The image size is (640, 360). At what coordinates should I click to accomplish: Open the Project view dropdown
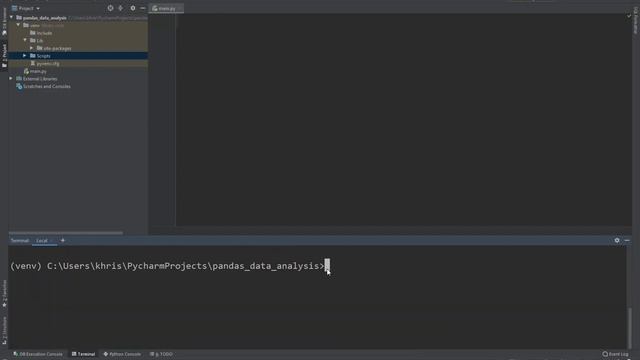(26, 8)
